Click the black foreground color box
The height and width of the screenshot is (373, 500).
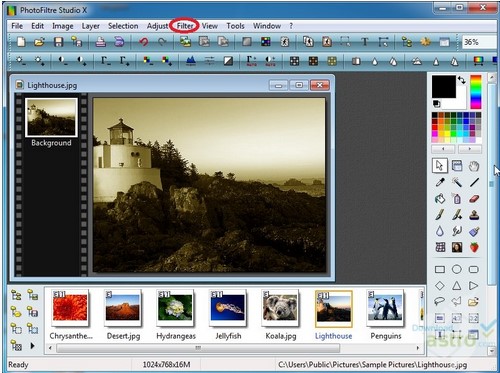(x=444, y=86)
